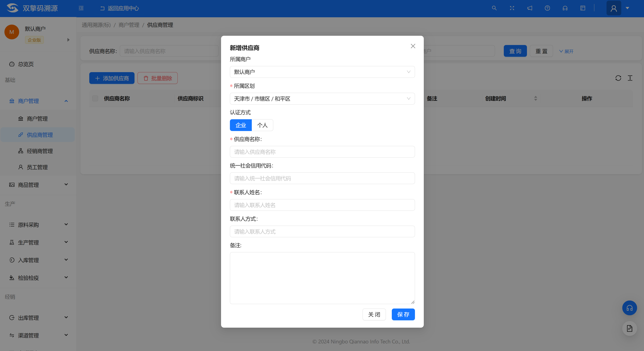This screenshot has height=351, width=644.
Task: Sort by 创建时间 column arrows
Action: [x=535, y=98]
